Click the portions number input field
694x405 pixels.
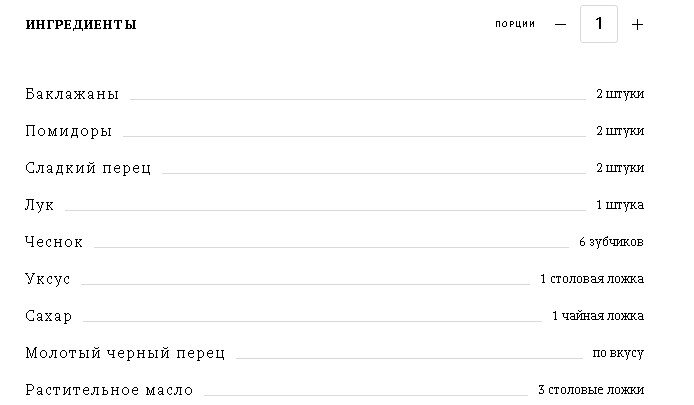click(x=599, y=24)
